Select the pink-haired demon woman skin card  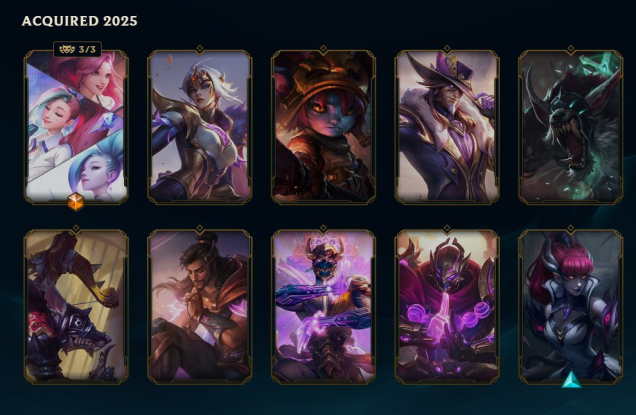pos(571,307)
